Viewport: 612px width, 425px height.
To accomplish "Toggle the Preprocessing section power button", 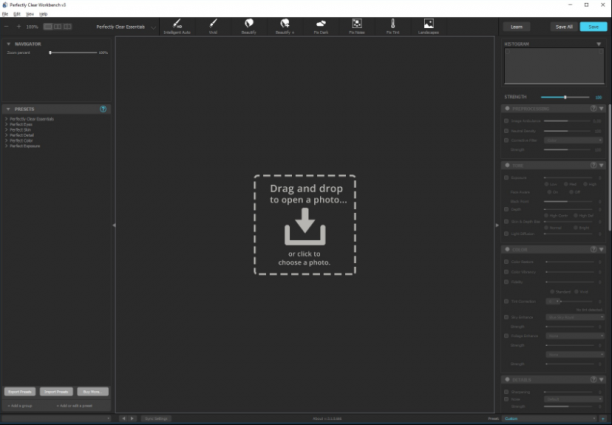I will coord(507,108).
